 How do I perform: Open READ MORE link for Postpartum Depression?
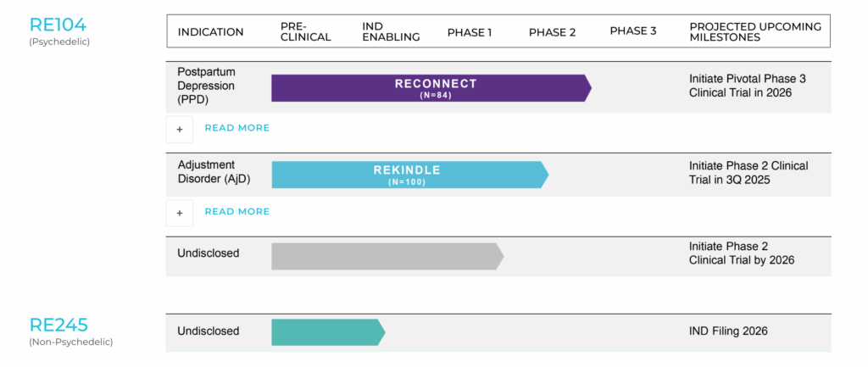point(237,128)
